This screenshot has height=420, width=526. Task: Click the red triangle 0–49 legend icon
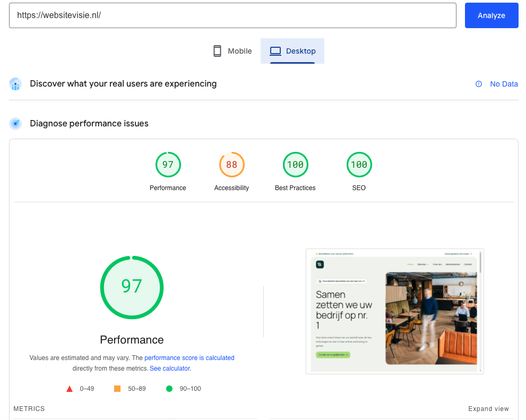click(70, 389)
